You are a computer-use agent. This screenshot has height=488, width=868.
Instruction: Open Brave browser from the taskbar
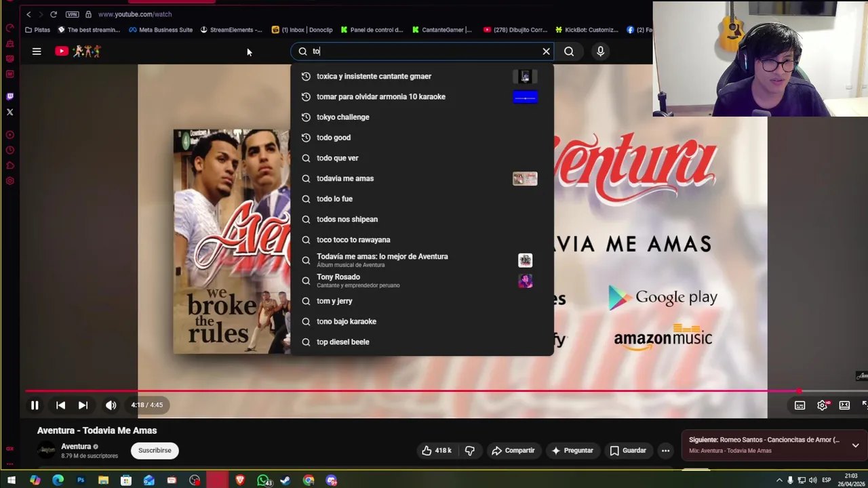(x=240, y=481)
